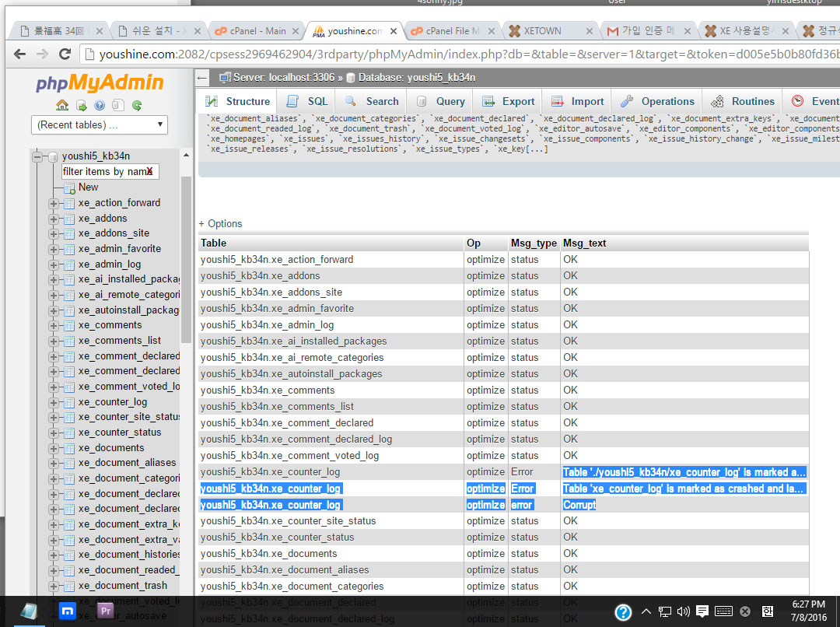This screenshot has width=840, height=627.
Task: Open the Recent tables dropdown
Action: click(100, 124)
